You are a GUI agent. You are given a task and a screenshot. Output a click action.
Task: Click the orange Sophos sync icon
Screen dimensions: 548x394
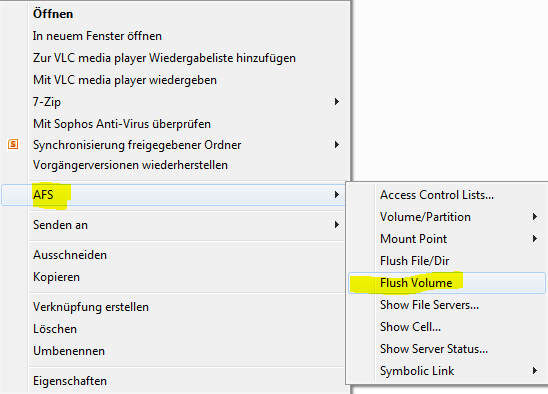(13, 144)
